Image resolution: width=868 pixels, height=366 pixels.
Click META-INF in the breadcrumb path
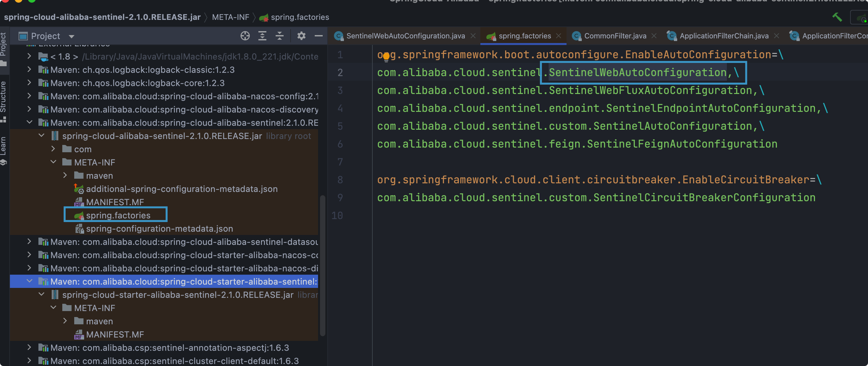[x=231, y=17]
